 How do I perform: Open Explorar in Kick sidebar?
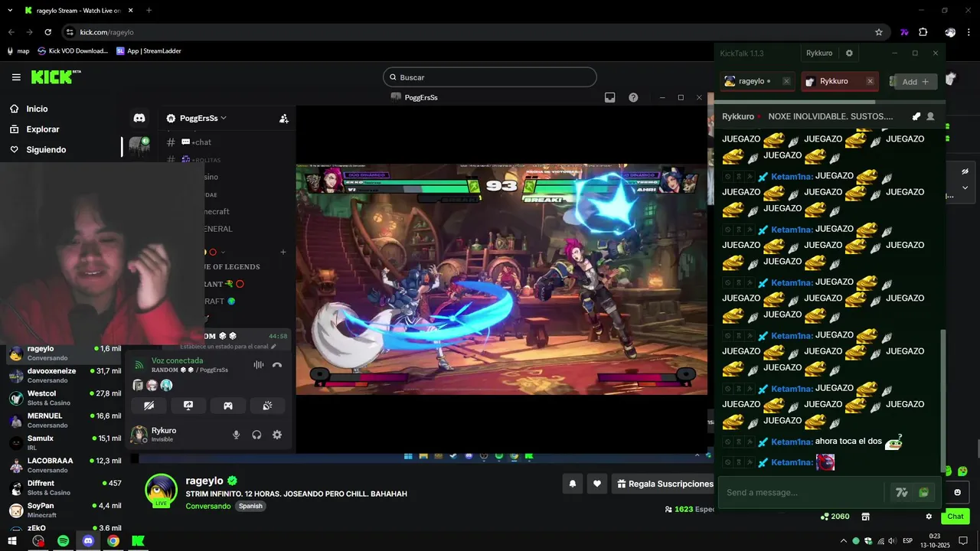coord(42,129)
